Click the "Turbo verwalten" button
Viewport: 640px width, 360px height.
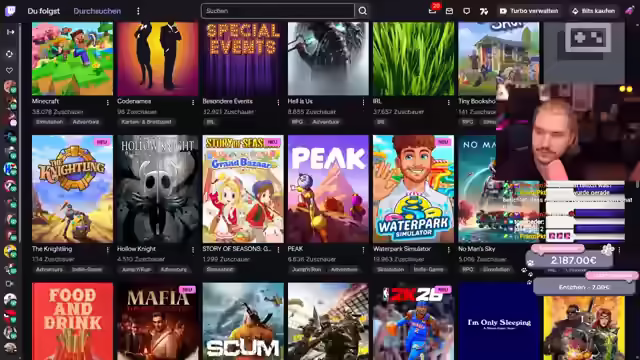tap(529, 11)
